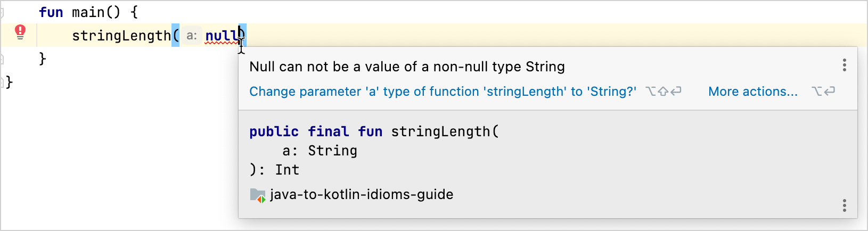Image resolution: width=868 pixels, height=231 pixels.
Task: Open the three-dot menu beside the error message
Action: point(844,65)
